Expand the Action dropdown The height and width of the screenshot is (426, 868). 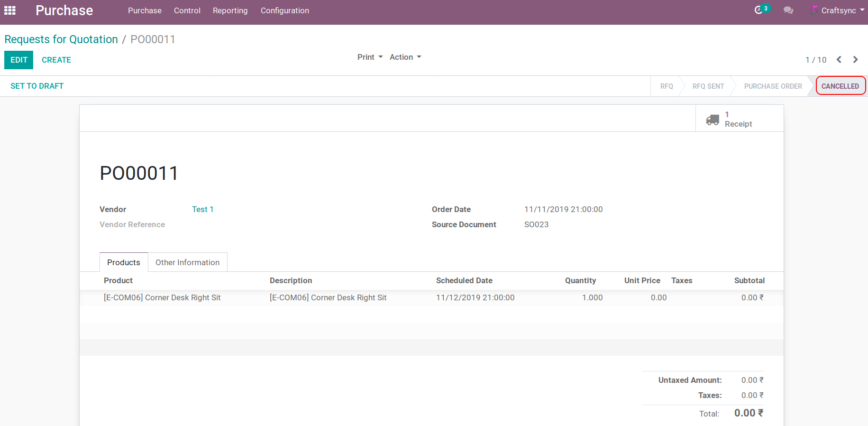[405, 57]
